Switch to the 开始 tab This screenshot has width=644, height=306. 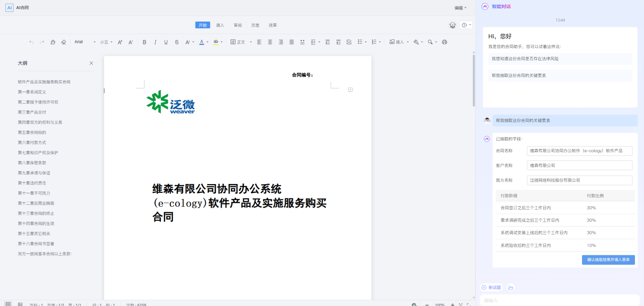click(203, 25)
